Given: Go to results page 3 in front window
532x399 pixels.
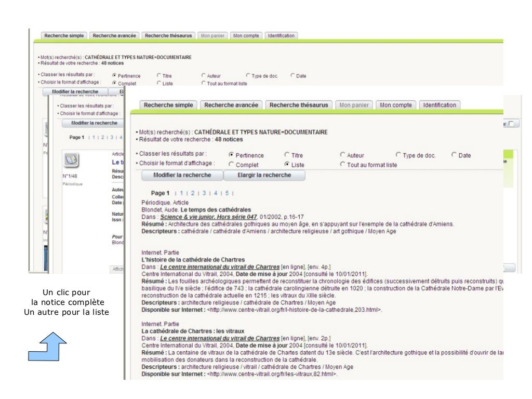Looking at the screenshot, I should [x=204, y=193].
